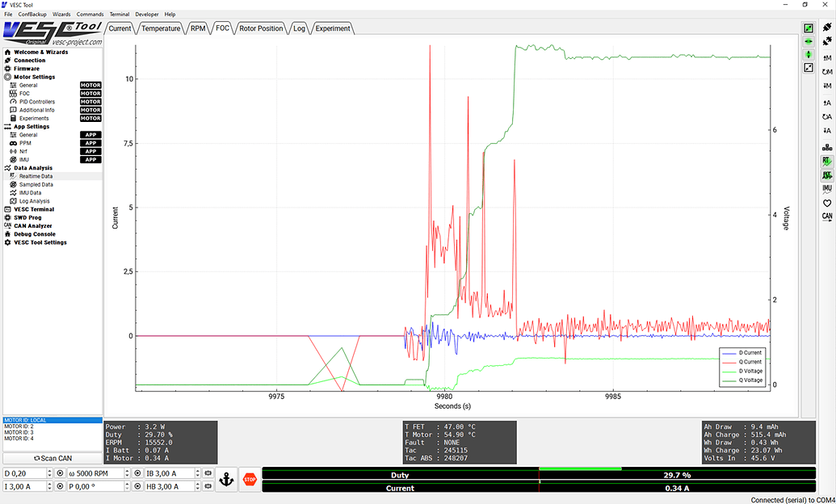Run the duty cycle play button beside D 0,20

pos(60,473)
